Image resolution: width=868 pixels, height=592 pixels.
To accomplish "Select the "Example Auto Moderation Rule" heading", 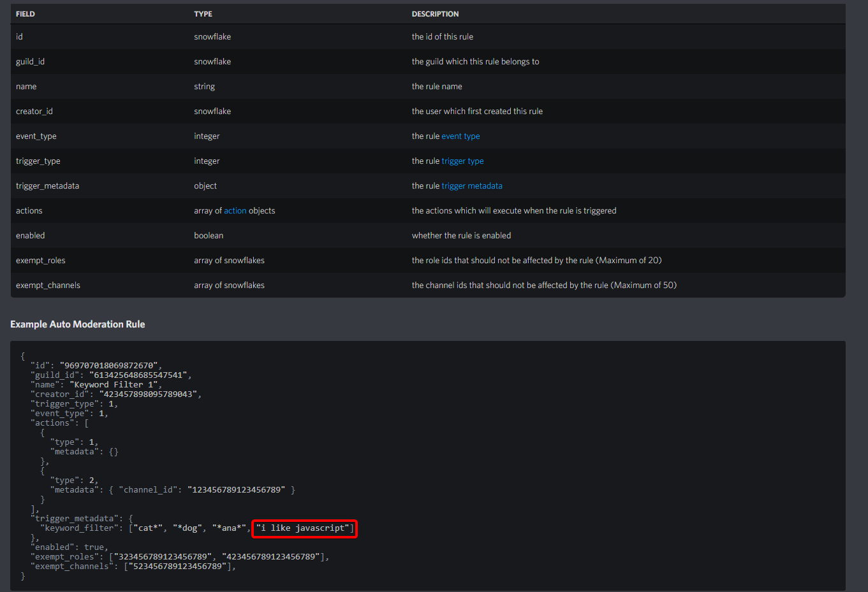I will (78, 324).
